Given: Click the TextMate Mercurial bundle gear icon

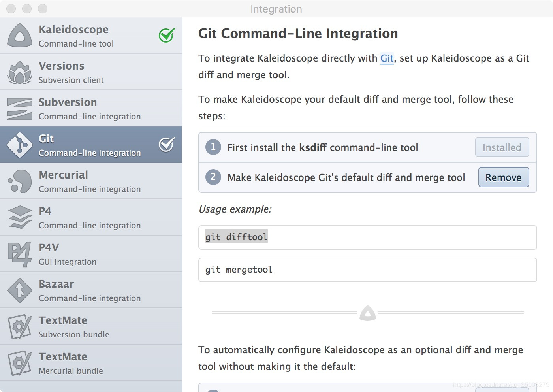Looking at the screenshot, I should pos(20,363).
